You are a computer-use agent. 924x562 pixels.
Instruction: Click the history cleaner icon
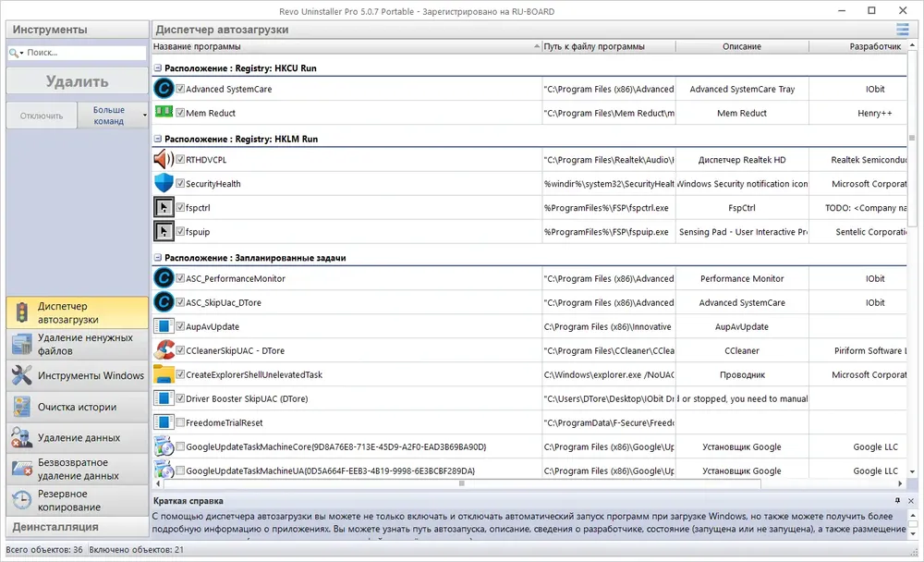pos(22,407)
